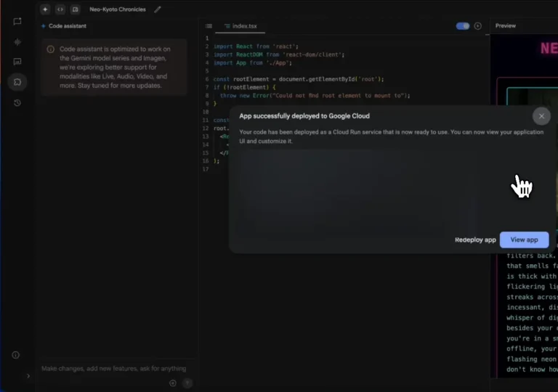Switch to the code view icon
This screenshot has width=558, height=392.
pos(60,9)
